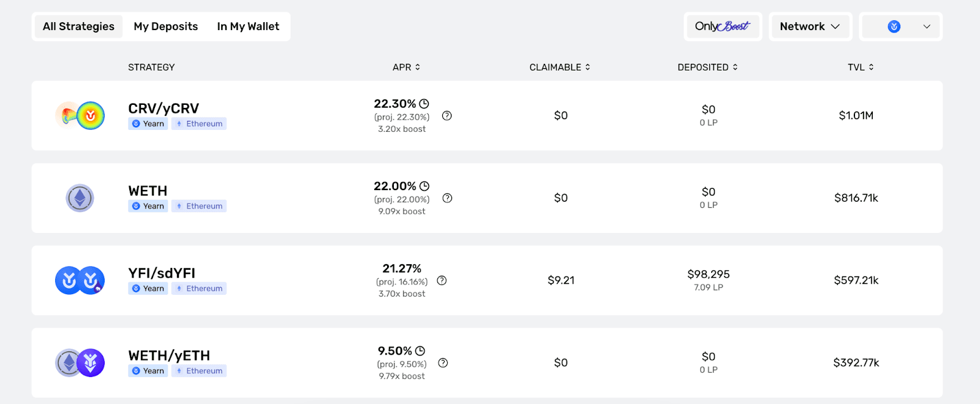Image resolution: width=980 pixels, height=404 pixels.
Task: Click Ethereum tag under WETH/yETH
Action: click(199, 371)
